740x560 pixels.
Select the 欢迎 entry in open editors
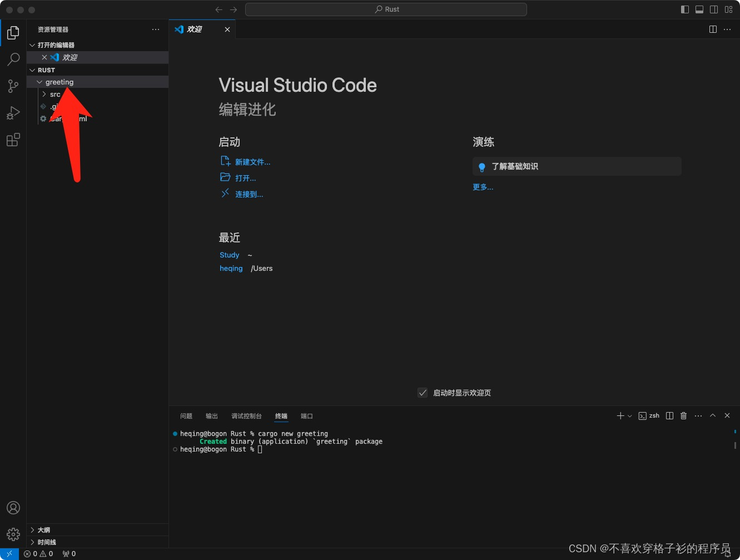coord(98,57)
